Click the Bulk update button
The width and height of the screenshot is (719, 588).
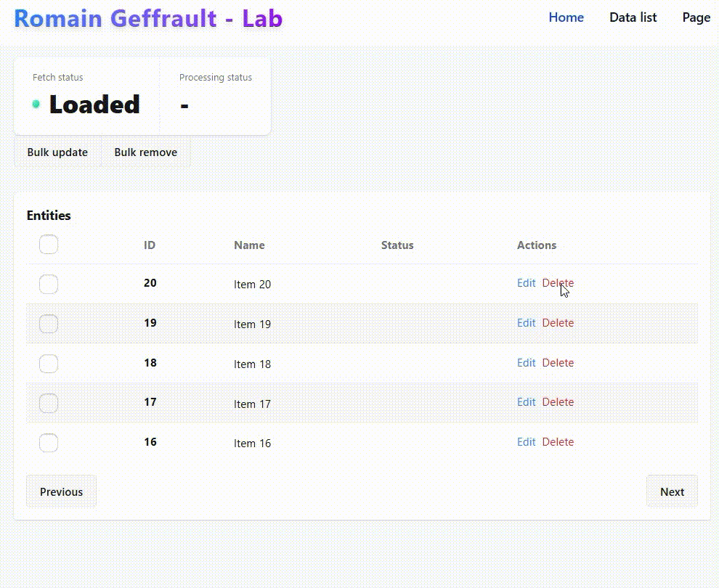click(57, 152)
